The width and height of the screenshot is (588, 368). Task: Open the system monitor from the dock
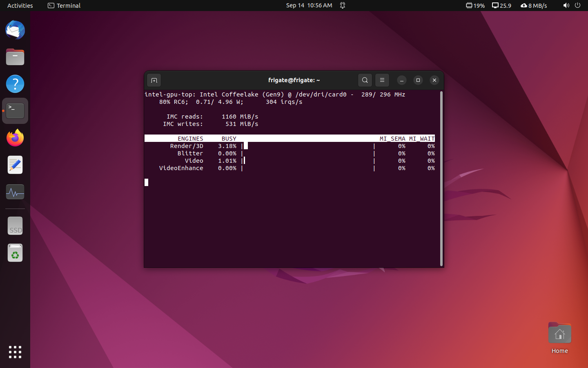15,192
